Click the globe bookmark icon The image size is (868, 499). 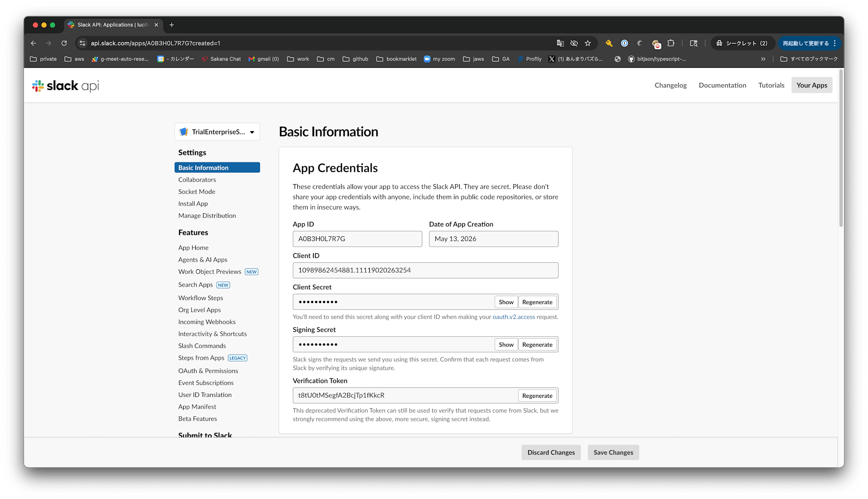[x=618, y=59]
